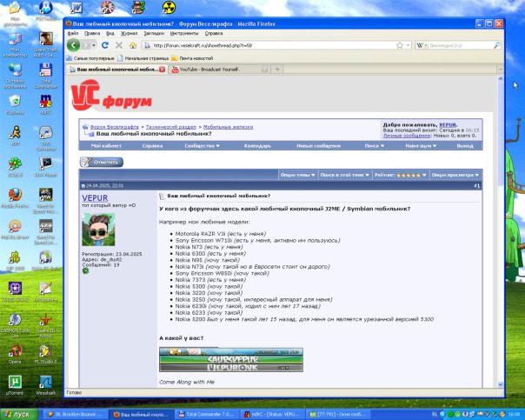The width and height of the screenshot is (525, 420).
Task: Launch Notepad++ desktop shortcut
Action: [45, 292]
